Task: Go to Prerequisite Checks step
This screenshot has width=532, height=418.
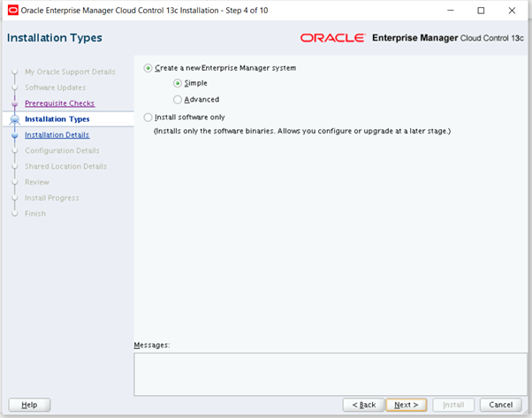Action: pyautogui.click(x=59, y=103)
